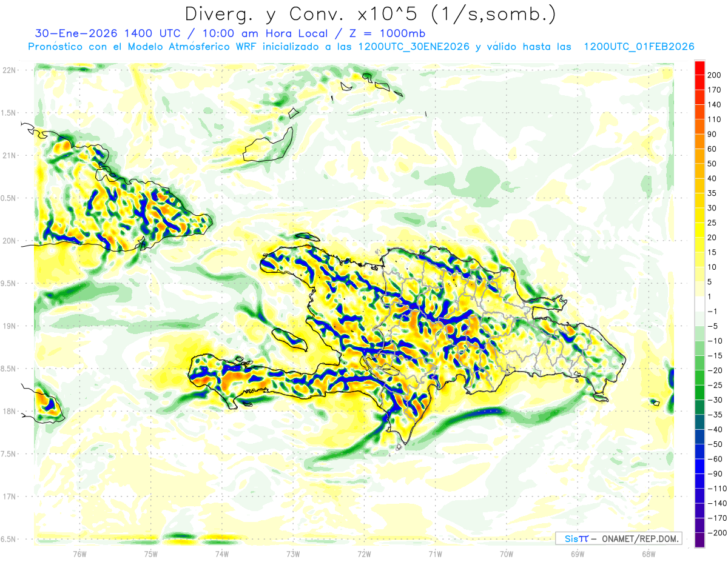Click the colorbar label "110"

pos(715,119)
